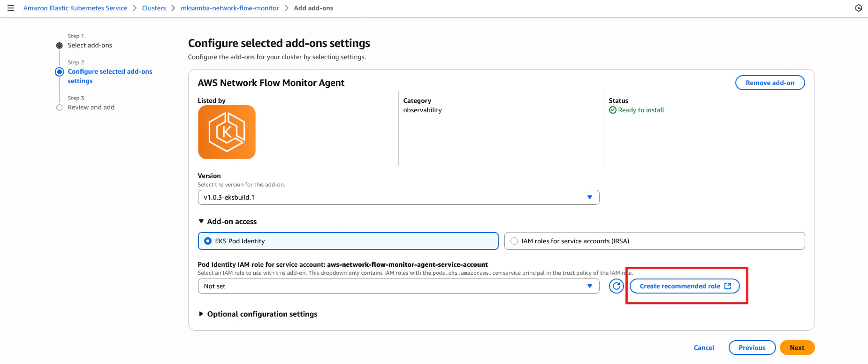Open the hamburger navigation menu
Image resolution: width=868 pixels, height=364 pixels.
click(11, 8)
